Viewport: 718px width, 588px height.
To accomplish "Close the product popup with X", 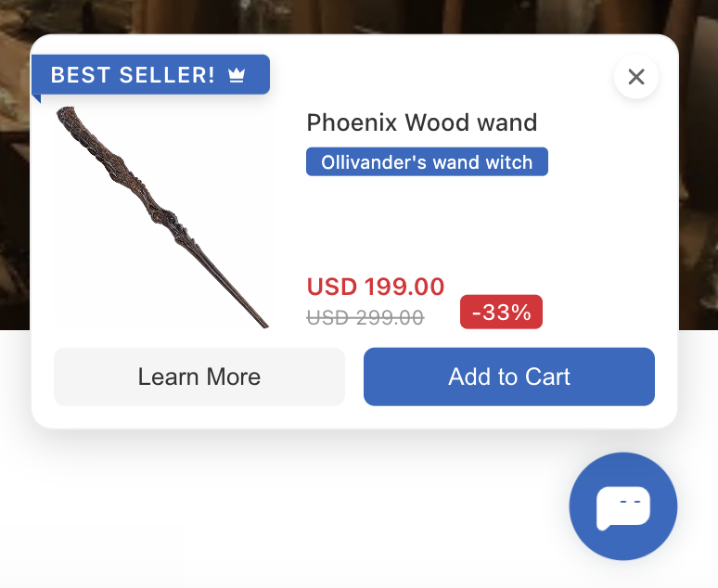I will [x=636, y=76].
